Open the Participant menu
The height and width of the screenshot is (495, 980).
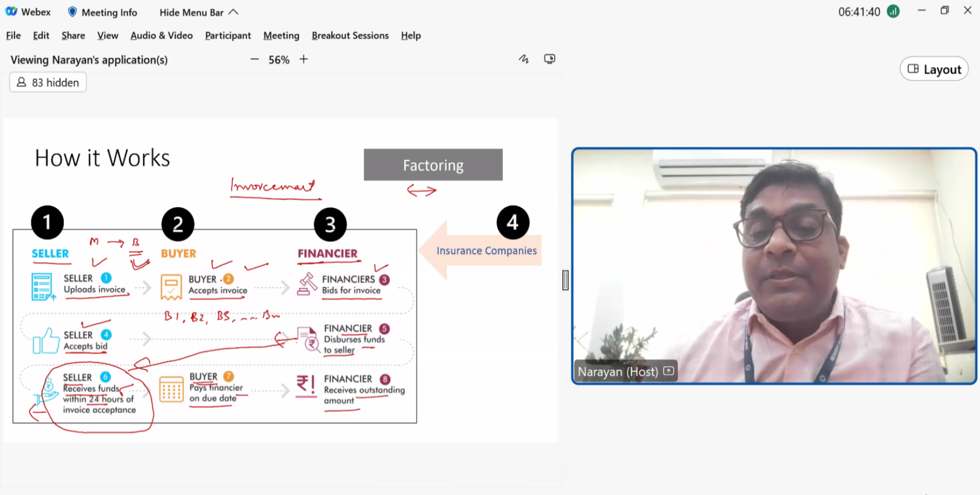228,36
